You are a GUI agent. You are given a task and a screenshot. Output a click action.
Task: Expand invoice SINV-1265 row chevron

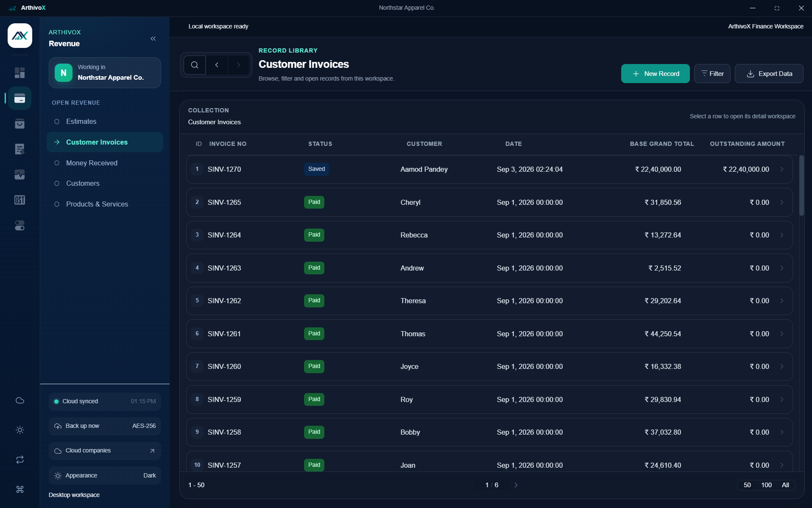click(781, 202)
